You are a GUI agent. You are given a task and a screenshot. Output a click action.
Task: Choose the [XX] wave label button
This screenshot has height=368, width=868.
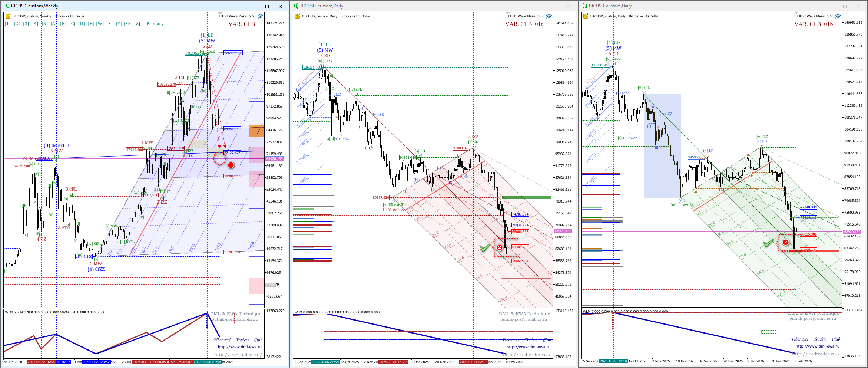point(128,24)
